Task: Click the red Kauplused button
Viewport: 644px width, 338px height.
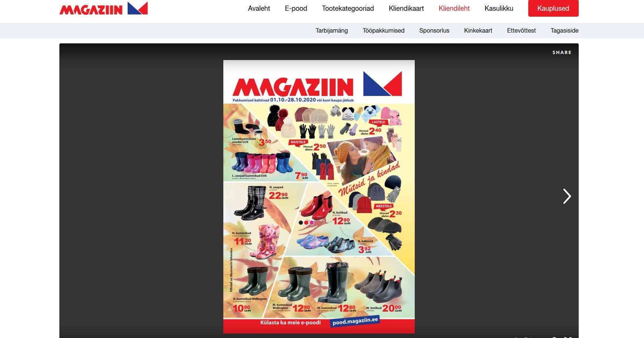Action: 553,8
